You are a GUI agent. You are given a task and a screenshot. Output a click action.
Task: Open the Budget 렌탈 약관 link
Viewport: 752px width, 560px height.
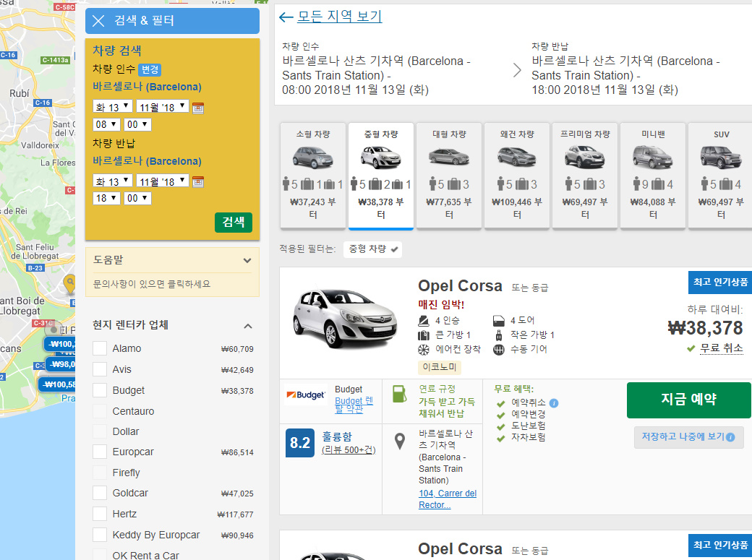click(354, 405)
